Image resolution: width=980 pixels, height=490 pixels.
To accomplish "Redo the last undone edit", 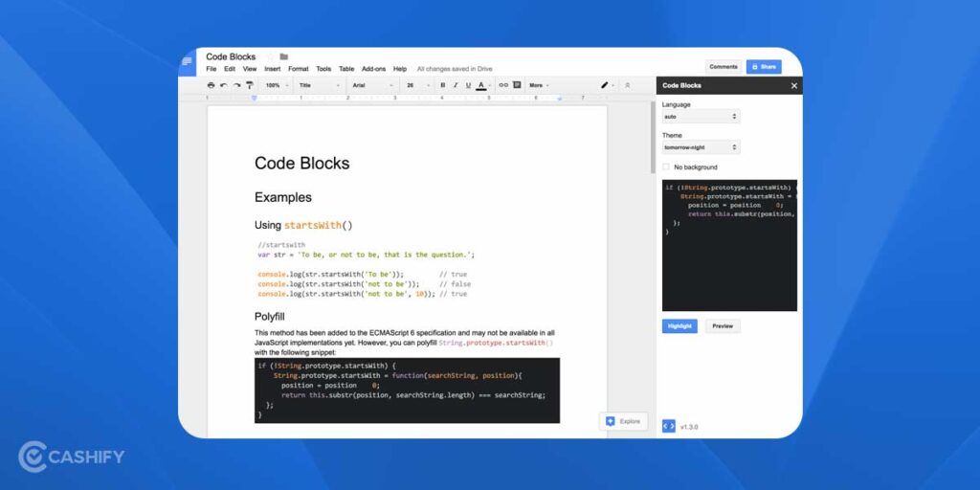I will pos(237,85).
